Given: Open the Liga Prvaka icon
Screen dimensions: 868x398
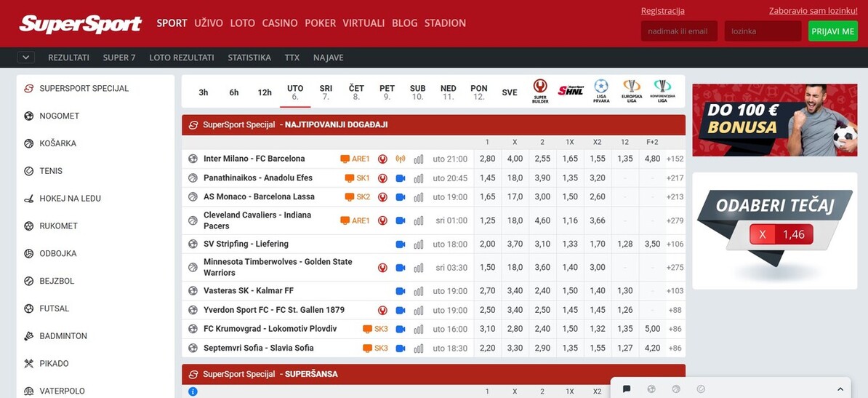Looking at the screenshot, I should 601,91.
